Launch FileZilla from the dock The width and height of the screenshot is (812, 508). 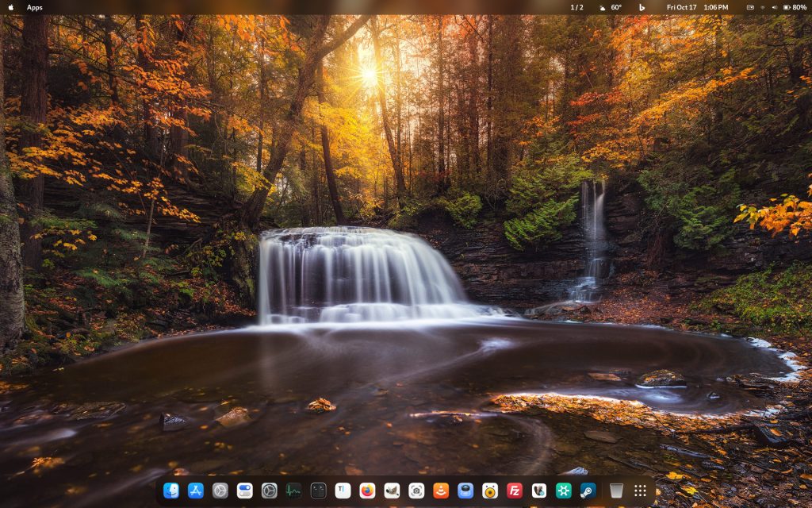[515, 491]
